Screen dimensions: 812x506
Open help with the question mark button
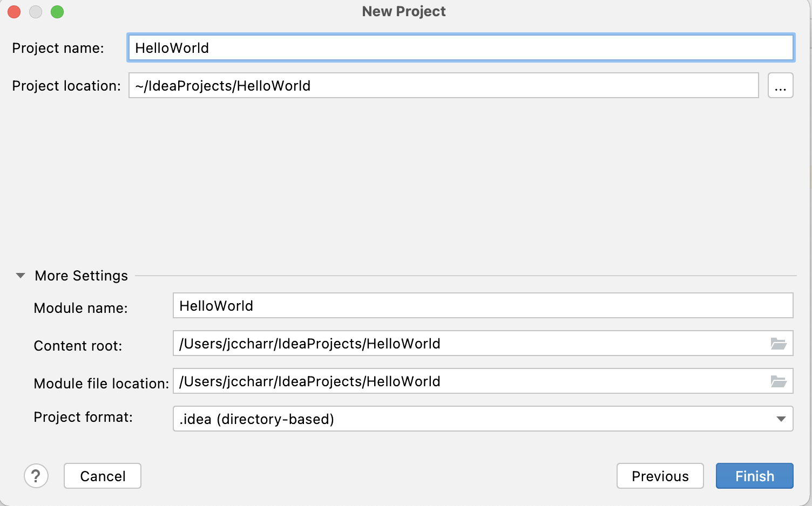coord(36,476)
